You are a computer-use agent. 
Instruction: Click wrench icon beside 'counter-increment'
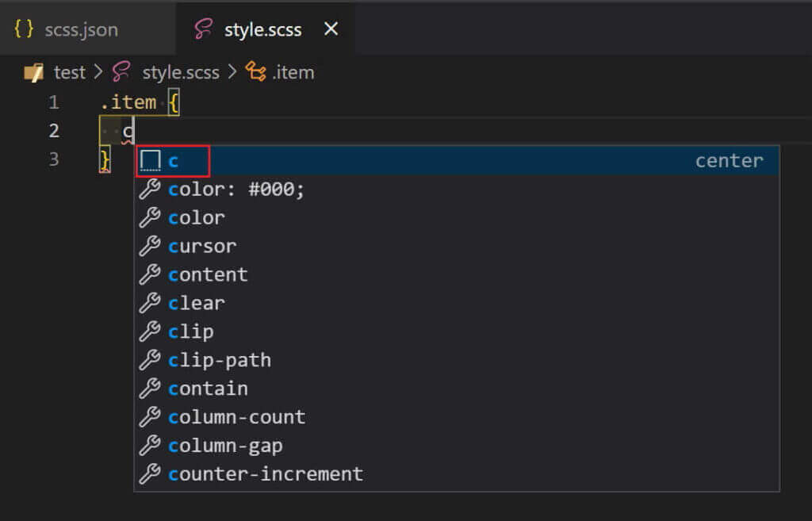pos(150,474)
